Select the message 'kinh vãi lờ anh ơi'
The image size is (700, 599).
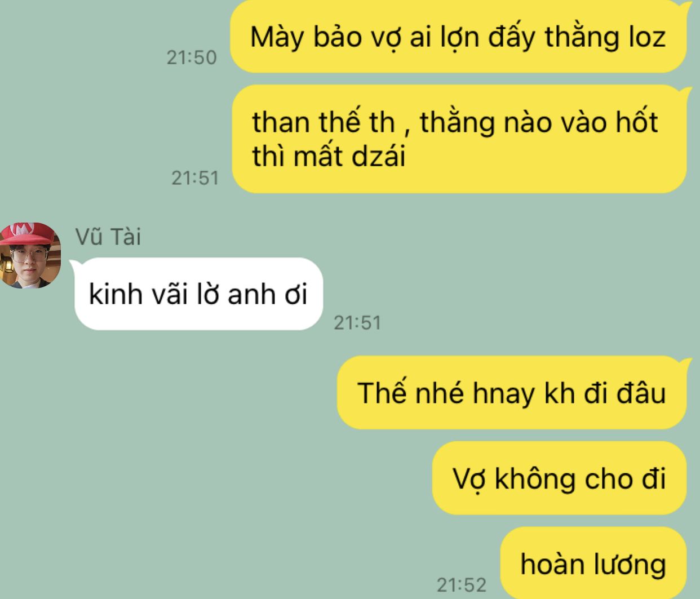point(198,294)
